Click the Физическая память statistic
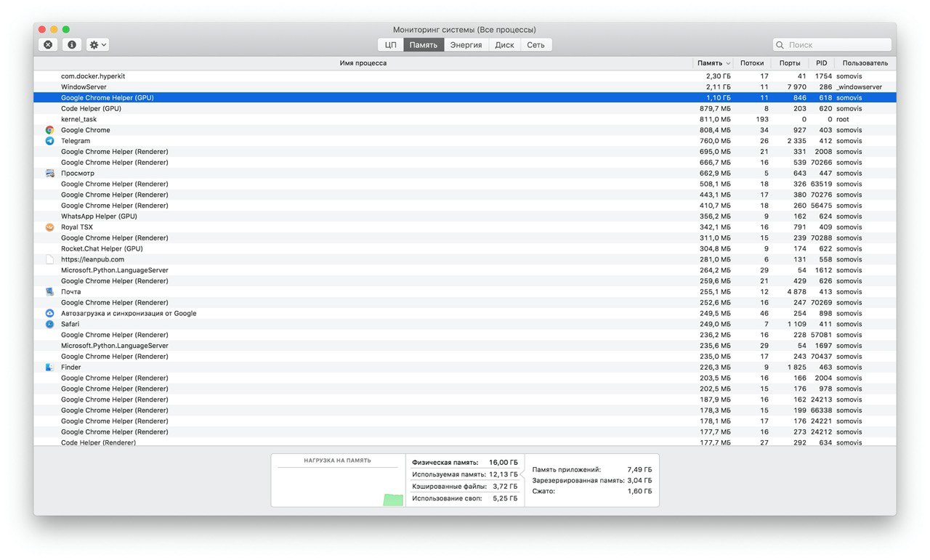The height and width of the screenshot is (560, 930). click(465, 462)
